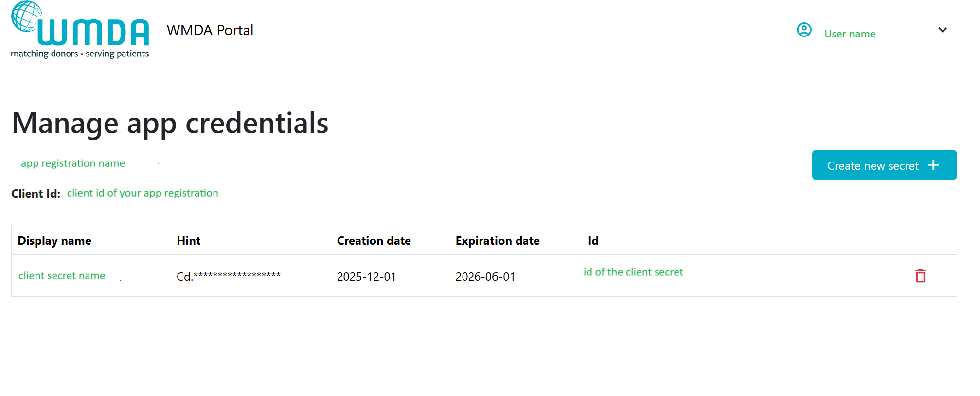
Task: Delete the client secret with trash icon
Action: click(x=920, y=276)
